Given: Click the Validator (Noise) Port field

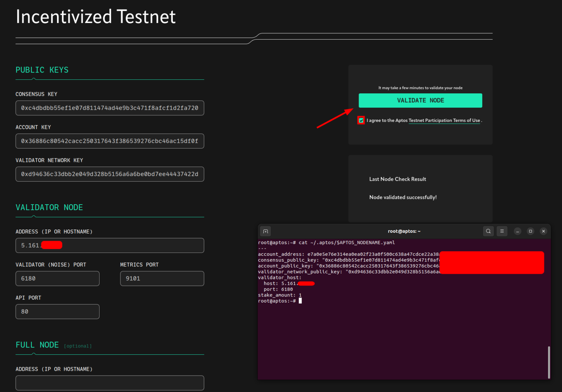Looking at the screenshot, I should 57,279.
